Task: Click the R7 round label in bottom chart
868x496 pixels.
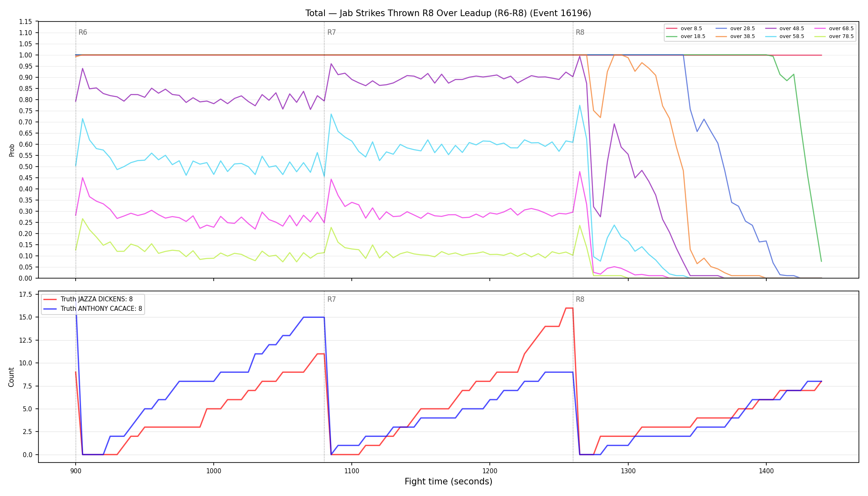Action: pos(331,299)
